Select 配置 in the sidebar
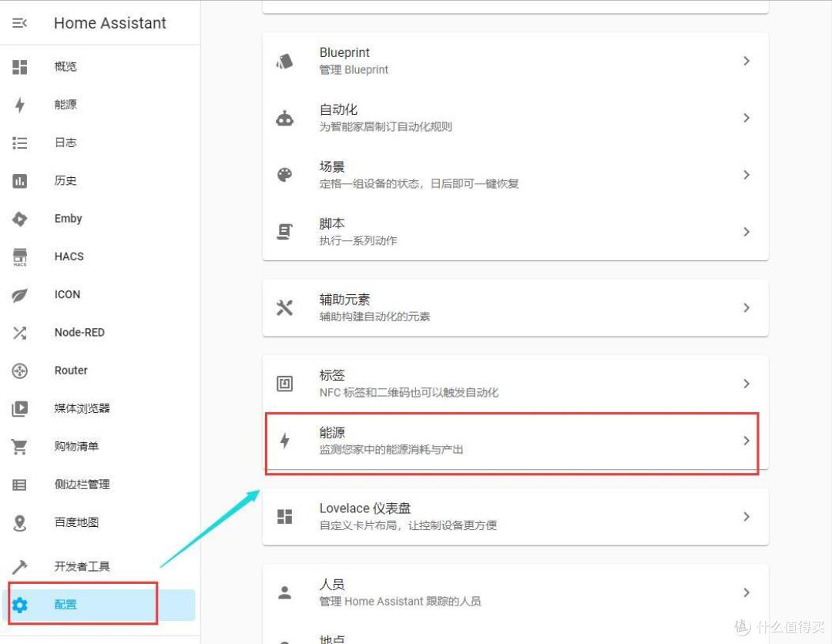 99,605
